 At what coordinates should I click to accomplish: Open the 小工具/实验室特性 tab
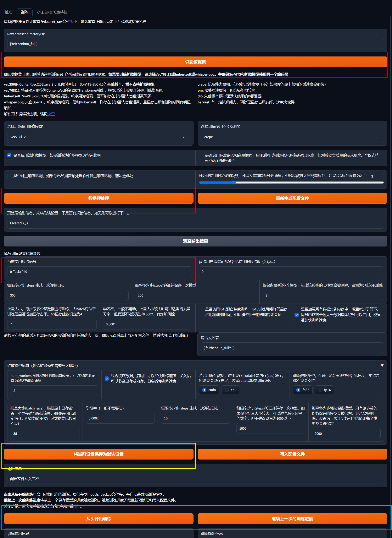pos(52,12)
